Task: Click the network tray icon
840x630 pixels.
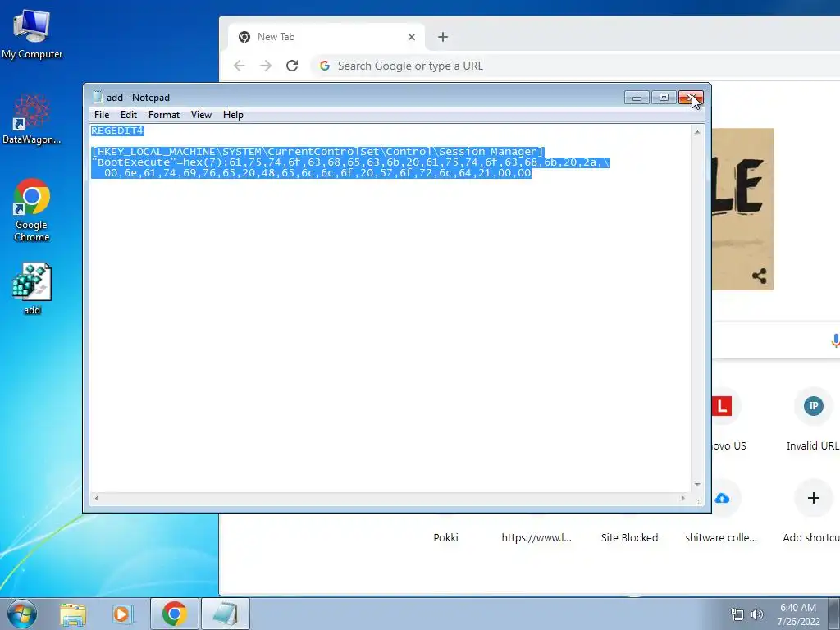Action: tap(737, 614)
